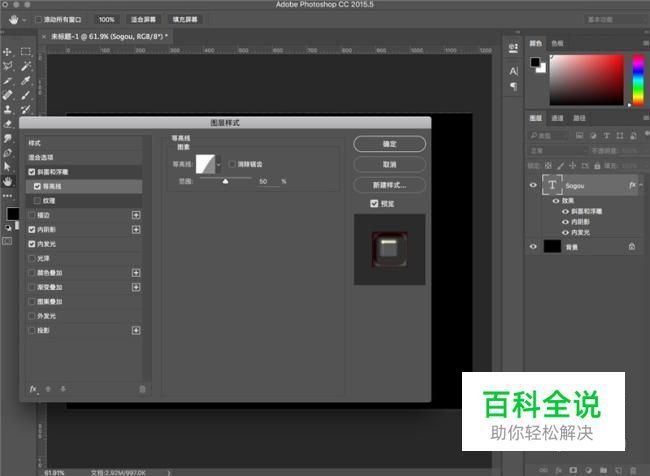
Task: Confirm with the 确定 button
Action: (x=389, y=144)
